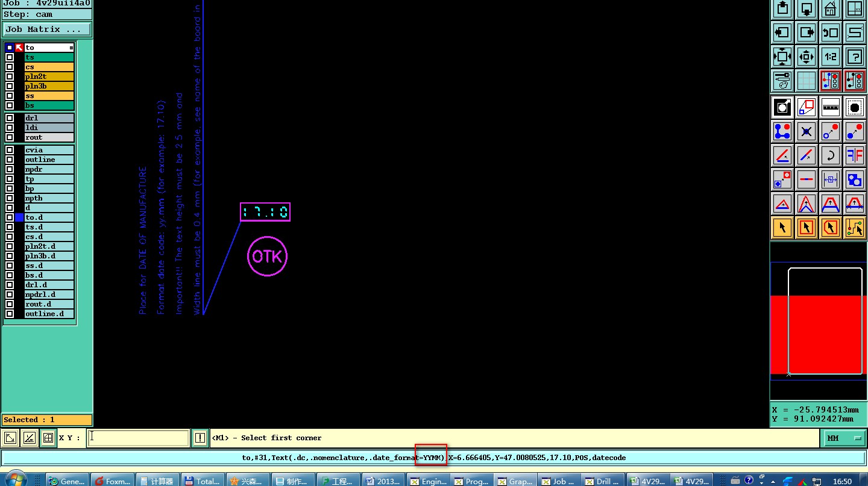868x486 pixels.
Task: Select the bs layer name
Action: 49,105
